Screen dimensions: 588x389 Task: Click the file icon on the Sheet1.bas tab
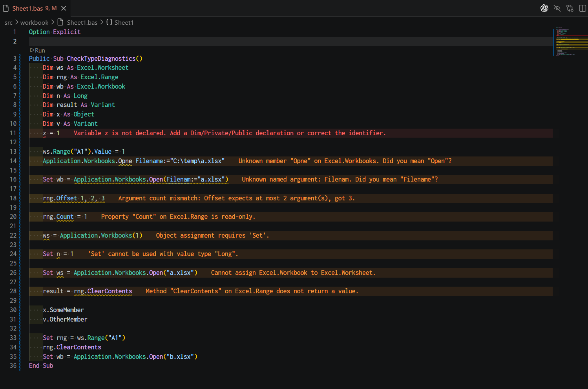point(6,8)
